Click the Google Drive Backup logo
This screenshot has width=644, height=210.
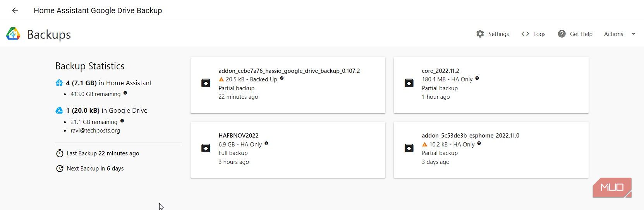point(13,34)
